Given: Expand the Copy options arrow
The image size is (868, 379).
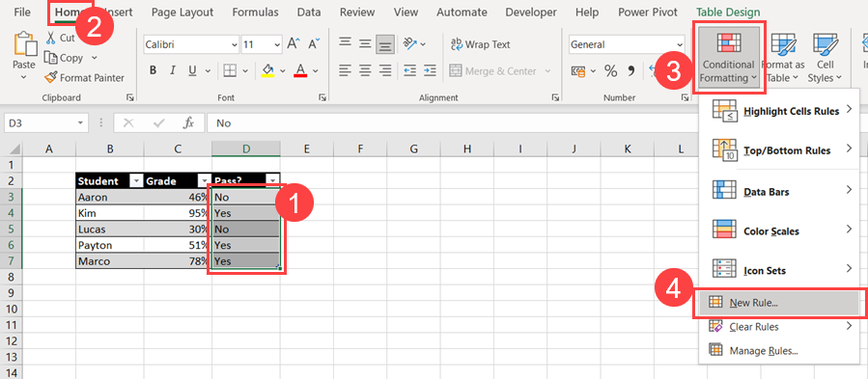Looking at the screenshot, I should (x=94, y=58).
